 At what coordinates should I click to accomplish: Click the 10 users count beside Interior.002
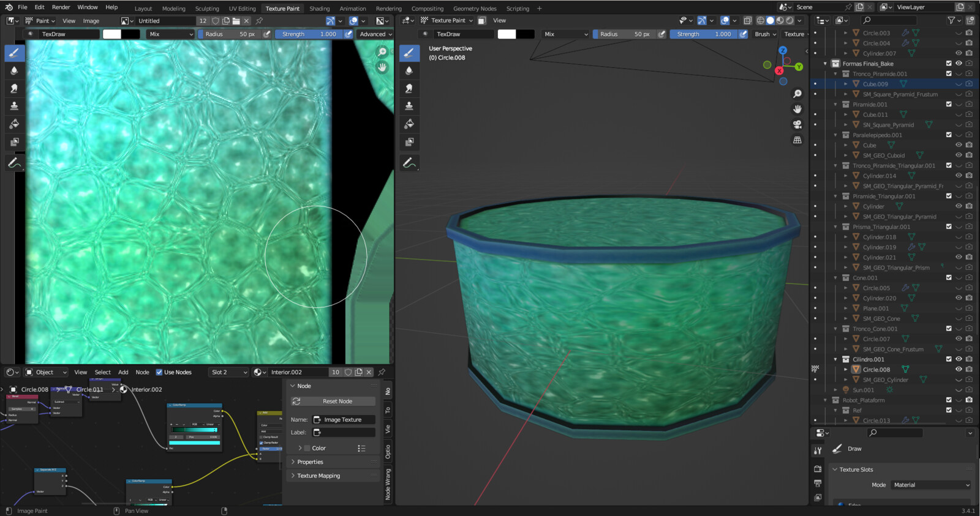tap(335, 372)
